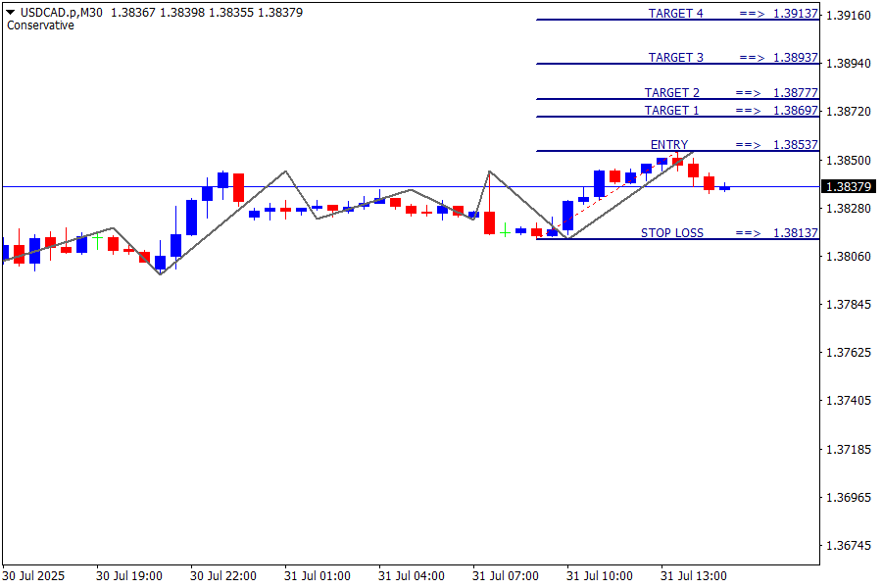Click the 1.37405 price scale label
The image size is (882, 588).
[x=849, y=401]
